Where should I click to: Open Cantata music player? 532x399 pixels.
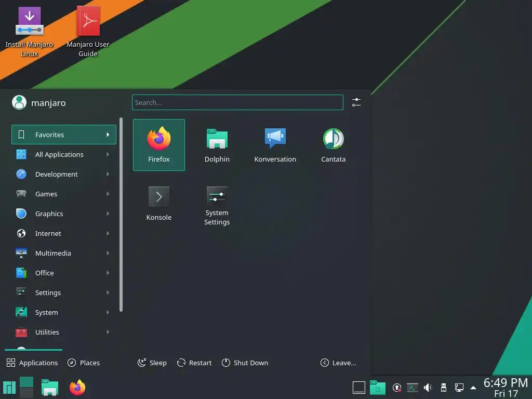coord(333,145)
